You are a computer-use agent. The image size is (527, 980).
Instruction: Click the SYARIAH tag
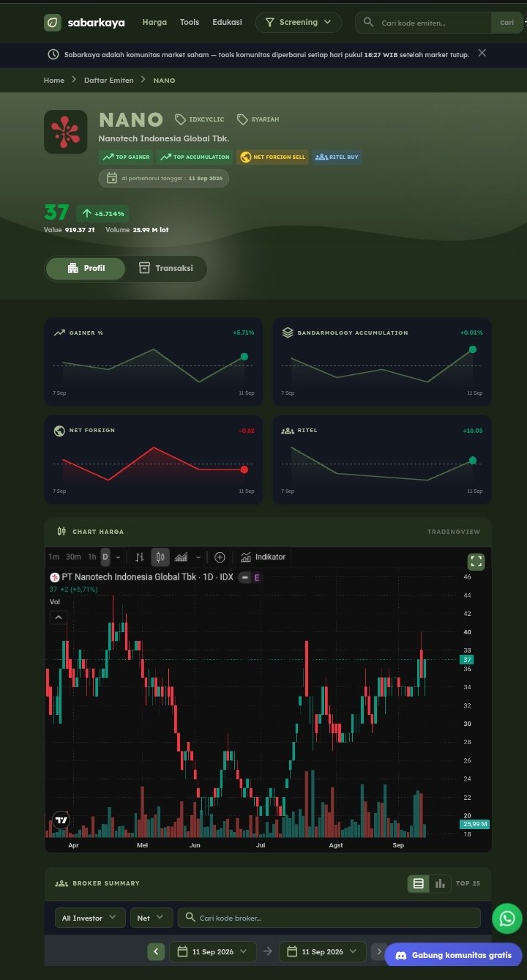(x=258, y=119)
